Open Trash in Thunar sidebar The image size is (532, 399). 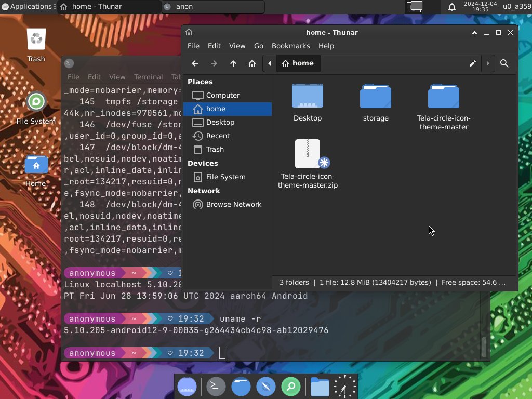coord(228,150)
